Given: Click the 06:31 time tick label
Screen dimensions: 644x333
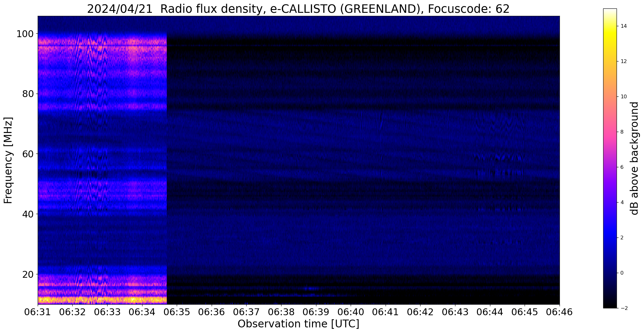Looking at the screenshot, I should (38, 312).
